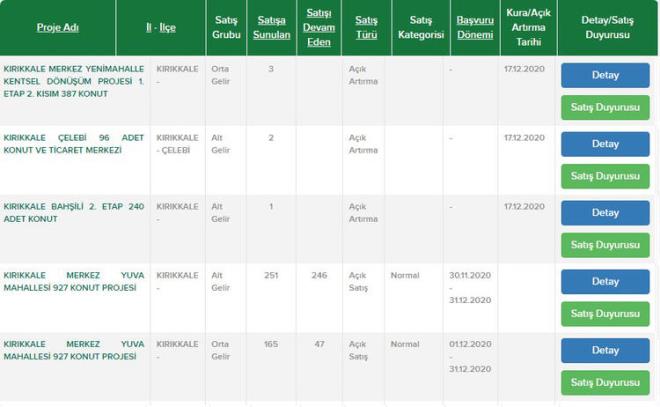Click the Satışa Sunulan column header
The height and width of the screenshot is (407, 660).
tap(271, 27)
